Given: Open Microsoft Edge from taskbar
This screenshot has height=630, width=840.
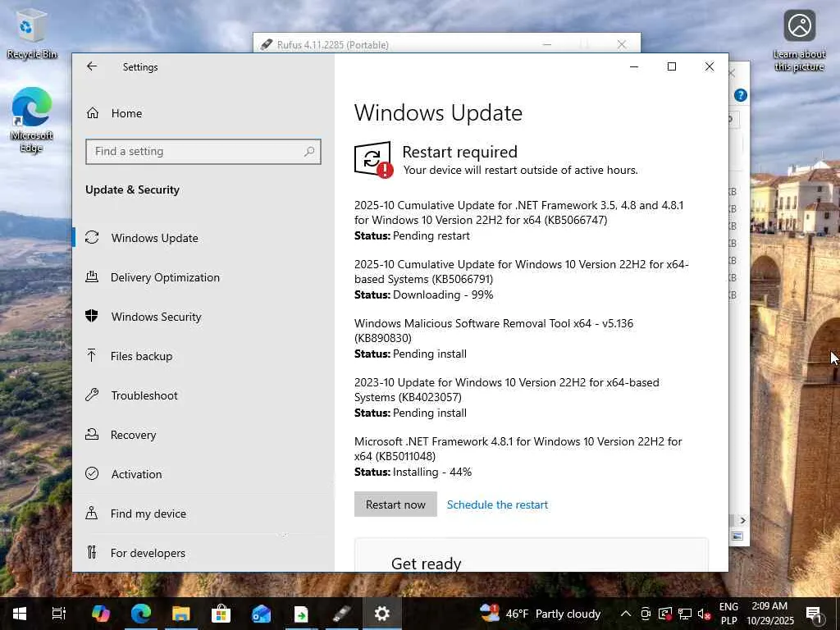Looking at the screenshot, I should click(141, 614).
